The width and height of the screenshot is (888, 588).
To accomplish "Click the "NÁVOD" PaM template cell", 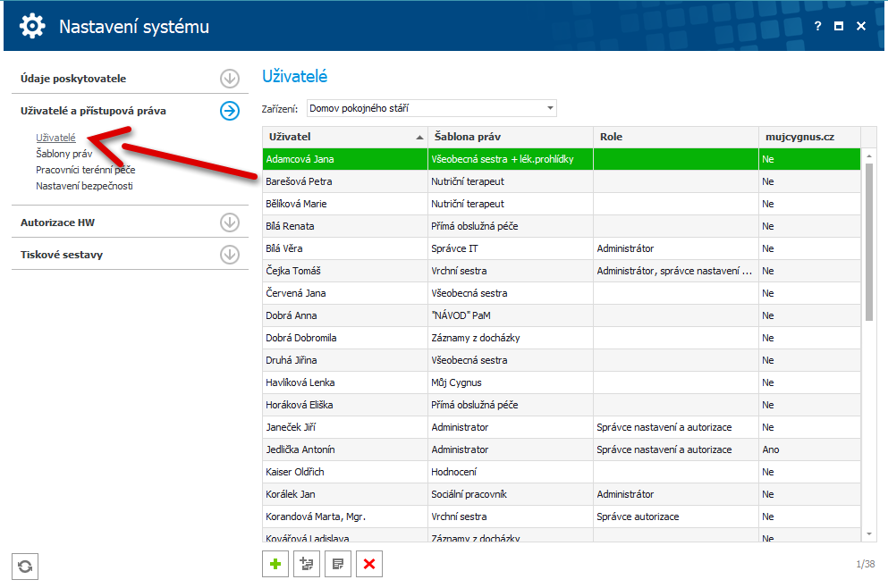I will coord(511,315).
